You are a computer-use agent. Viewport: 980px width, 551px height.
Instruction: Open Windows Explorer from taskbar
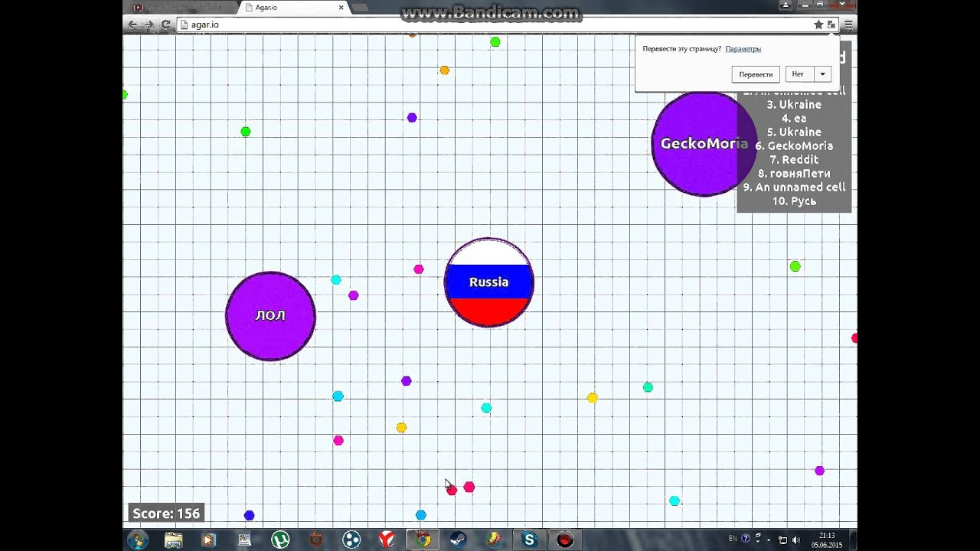coord(174,540)
